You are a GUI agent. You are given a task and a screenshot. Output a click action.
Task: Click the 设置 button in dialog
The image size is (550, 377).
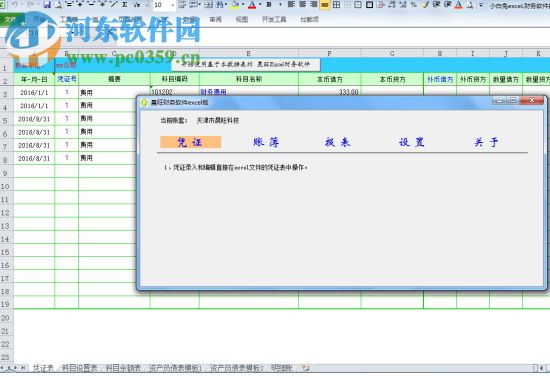click(x=412, y=142)
